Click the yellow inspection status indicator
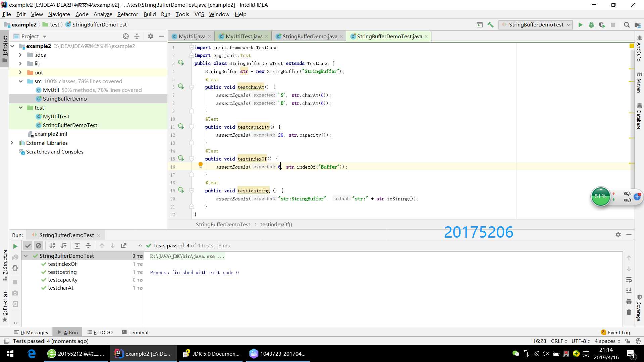Screen dimensions: 644x362 (632, 46)
